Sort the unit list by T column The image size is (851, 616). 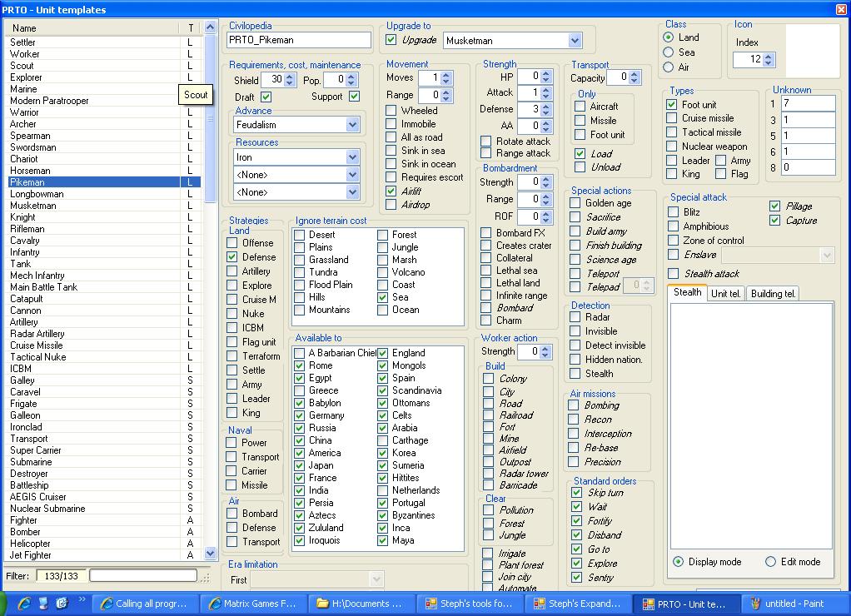pos(191,27)
